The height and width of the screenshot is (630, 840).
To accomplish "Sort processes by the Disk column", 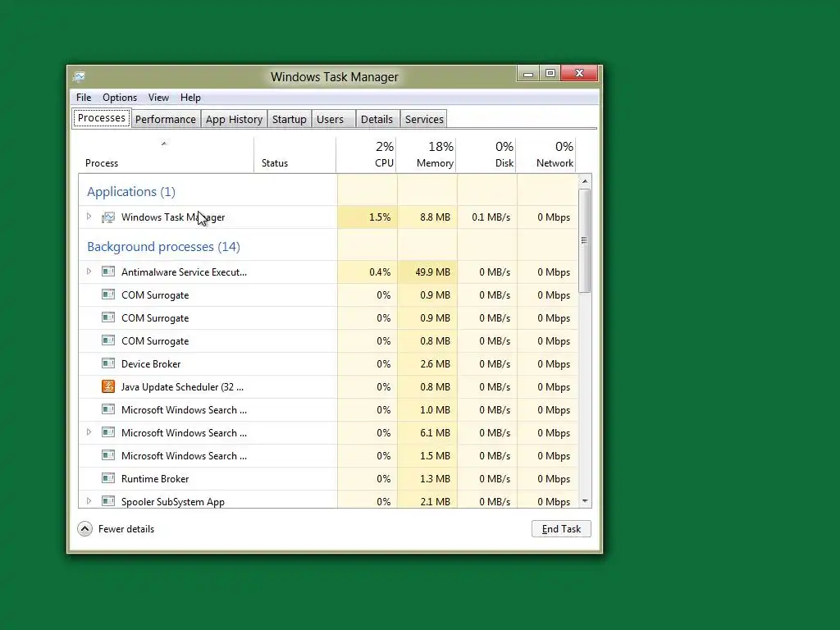I will pos(486,155).
